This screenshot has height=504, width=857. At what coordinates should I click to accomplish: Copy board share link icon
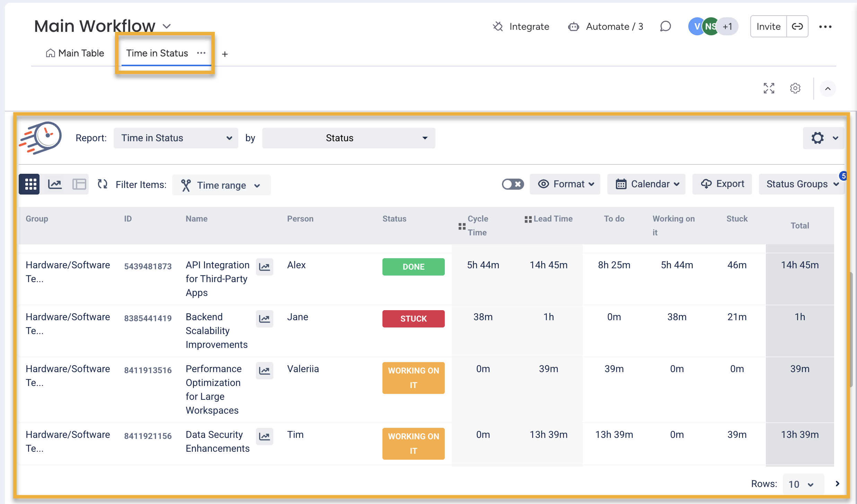(x=797, y=26)
